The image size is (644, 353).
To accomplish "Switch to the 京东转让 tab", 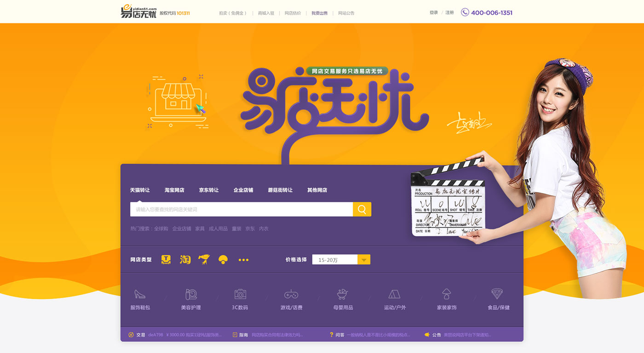I will (x=209, y=190).
